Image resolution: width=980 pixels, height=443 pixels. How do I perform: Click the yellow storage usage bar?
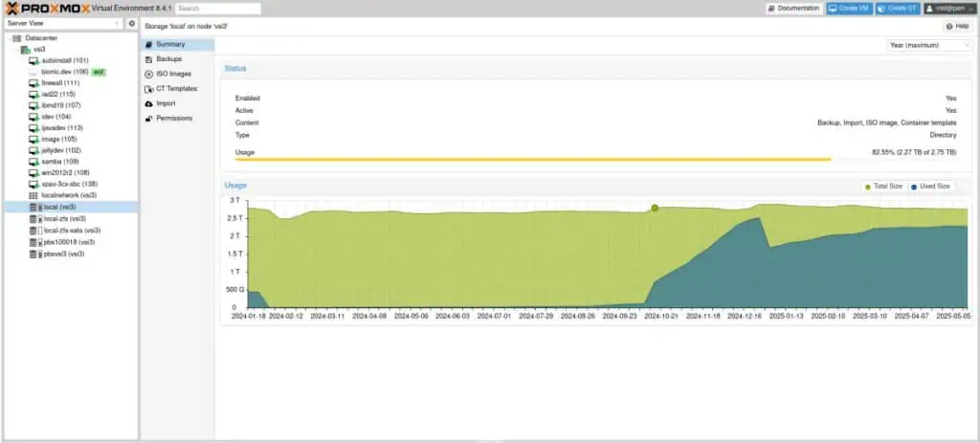pos(532,160)
